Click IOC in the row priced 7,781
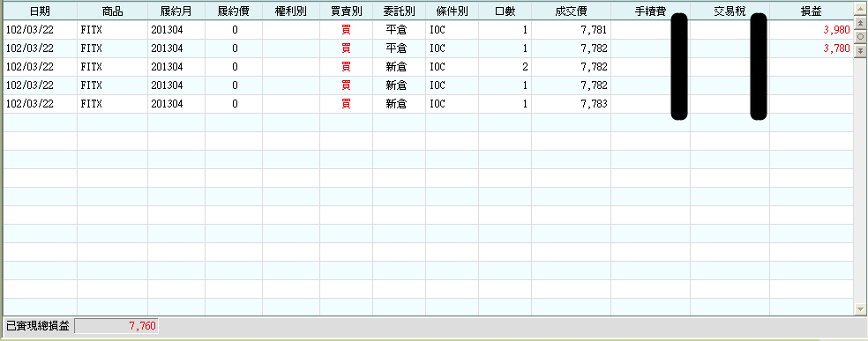Image resolution: width=868 pixels, height=341 pixels. pos(438,30)
